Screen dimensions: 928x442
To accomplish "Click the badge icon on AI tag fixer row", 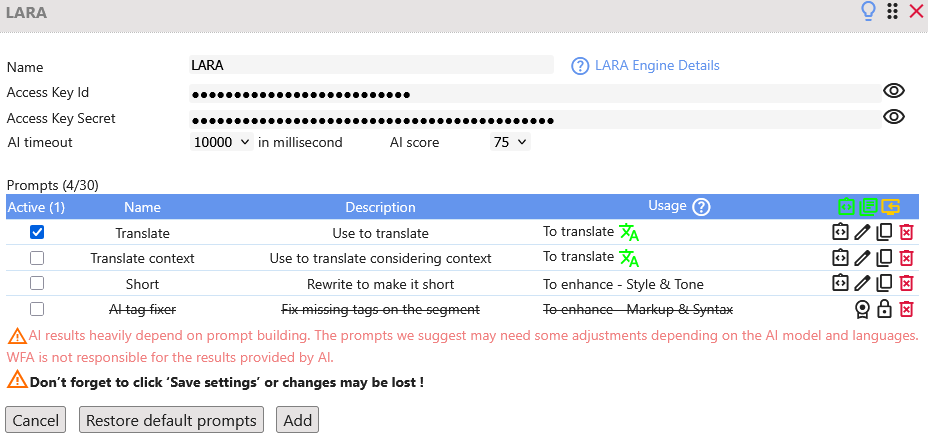I will pos(861,309).
